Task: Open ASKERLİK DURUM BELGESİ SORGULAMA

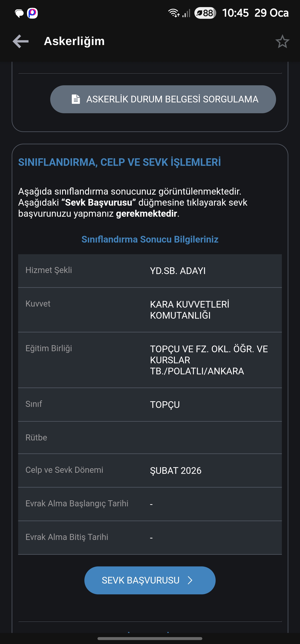Action: click(x=163, y=99)
